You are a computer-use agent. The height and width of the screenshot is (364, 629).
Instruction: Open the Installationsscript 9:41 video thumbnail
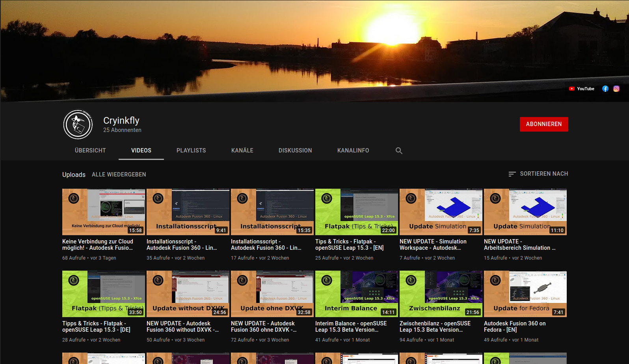(x=188, y=212)
